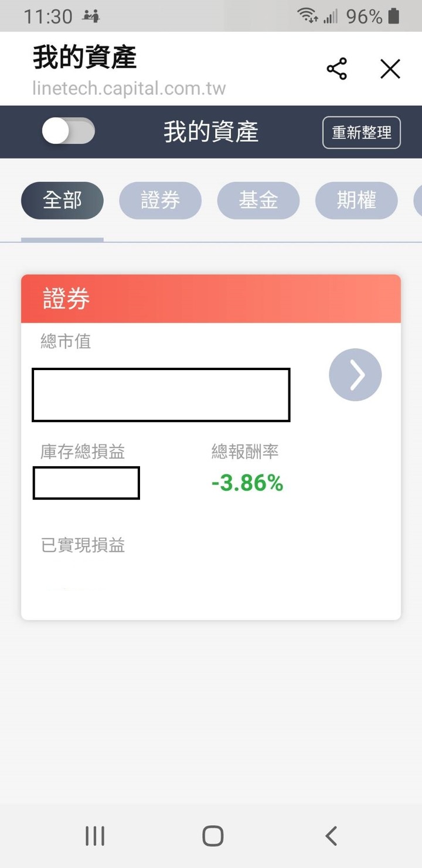422x868 pixels.
Task: Tap the 總市值 label
Action: [66, 341]
